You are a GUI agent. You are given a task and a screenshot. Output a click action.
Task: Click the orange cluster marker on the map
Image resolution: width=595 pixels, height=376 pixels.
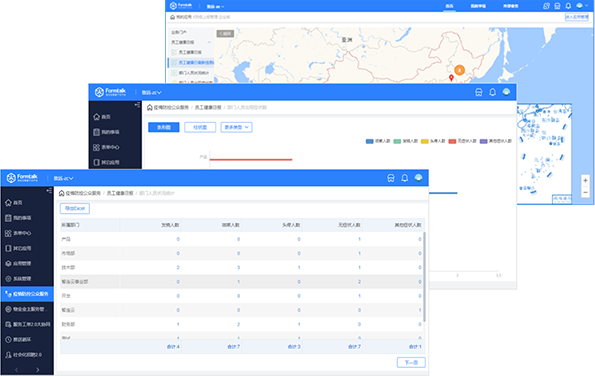coord(460,70)
